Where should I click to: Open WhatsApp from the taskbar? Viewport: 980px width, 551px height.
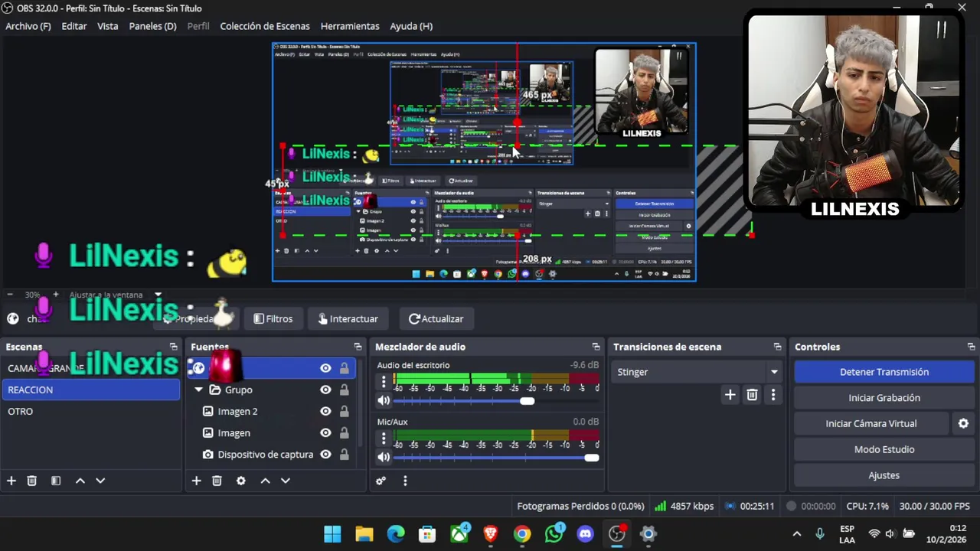[554, 533]
